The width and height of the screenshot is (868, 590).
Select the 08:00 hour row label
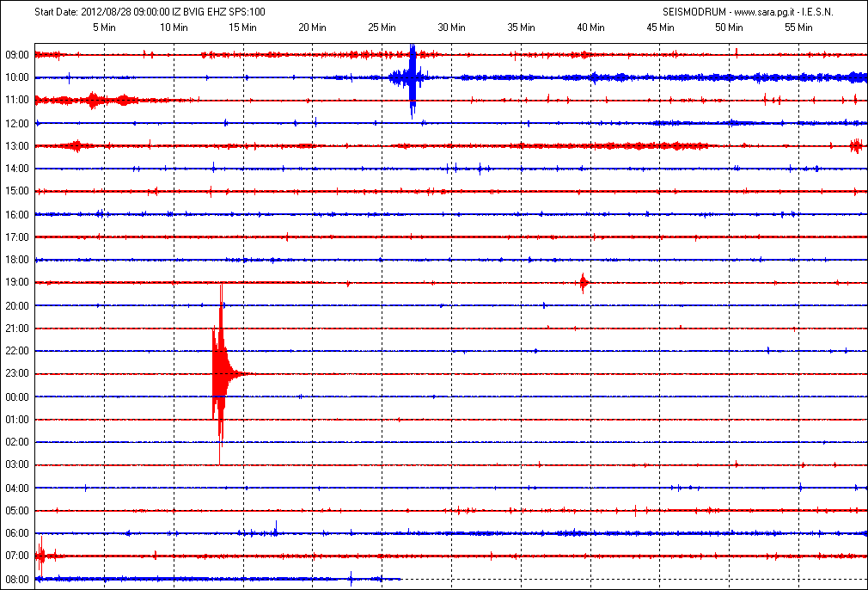(x=17, y=579)
